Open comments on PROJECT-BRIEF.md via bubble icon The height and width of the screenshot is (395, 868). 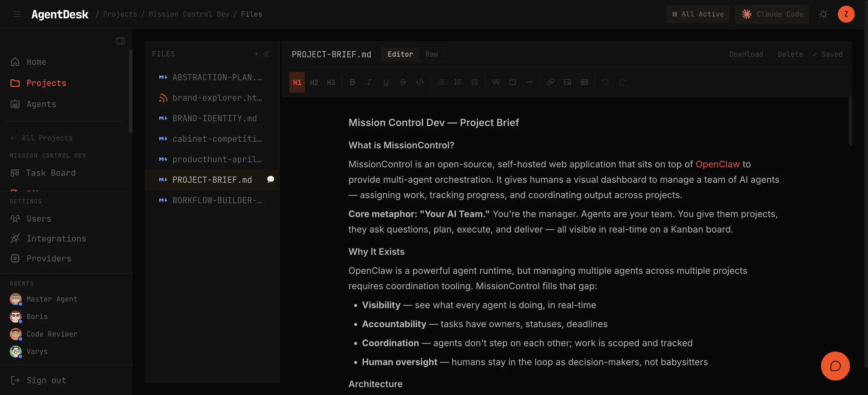point(270,179)
